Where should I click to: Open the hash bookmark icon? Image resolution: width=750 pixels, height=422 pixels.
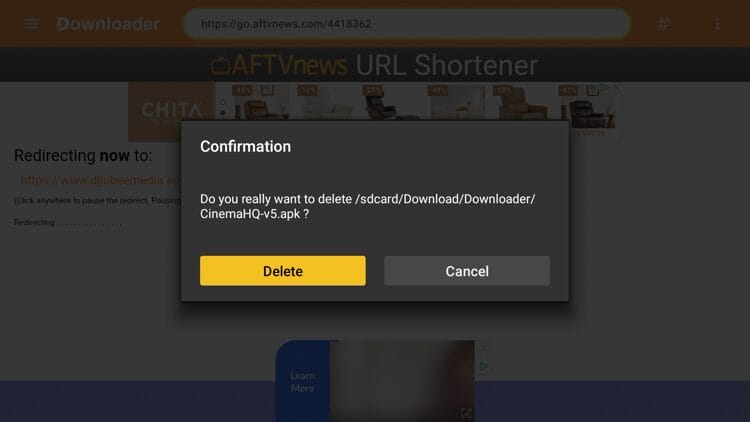663,23
